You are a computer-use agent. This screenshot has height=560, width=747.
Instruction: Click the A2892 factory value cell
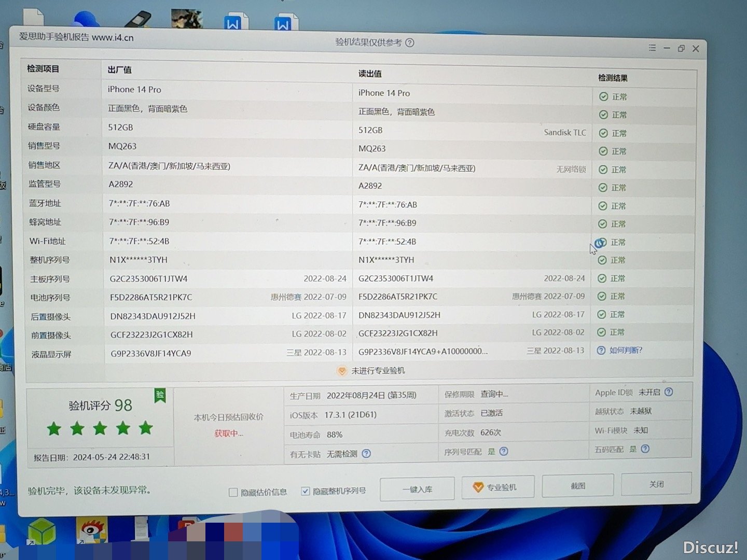click(x=121, y=184)
